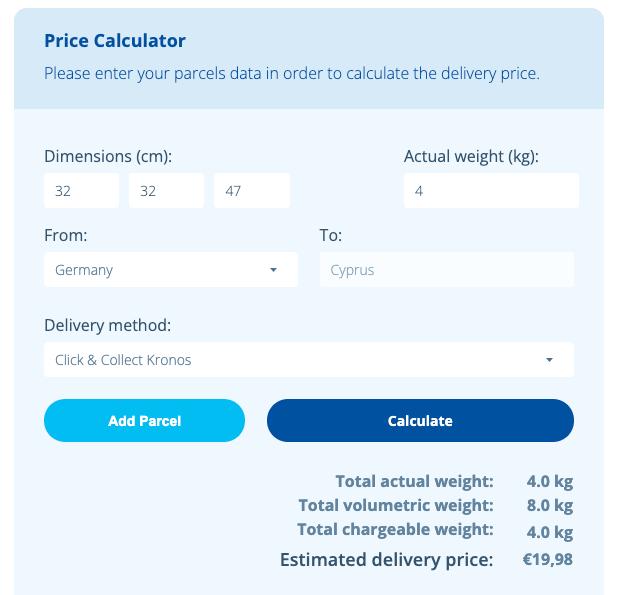The width and height of the screenshot is (628, 595).
Task: Click the Price Calculator heading
Action: pos(115,41)
